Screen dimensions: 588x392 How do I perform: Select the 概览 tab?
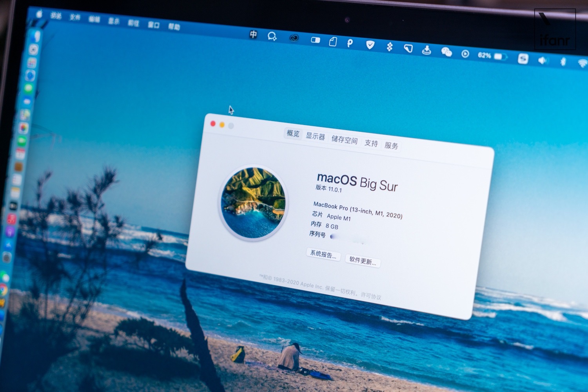293,133
